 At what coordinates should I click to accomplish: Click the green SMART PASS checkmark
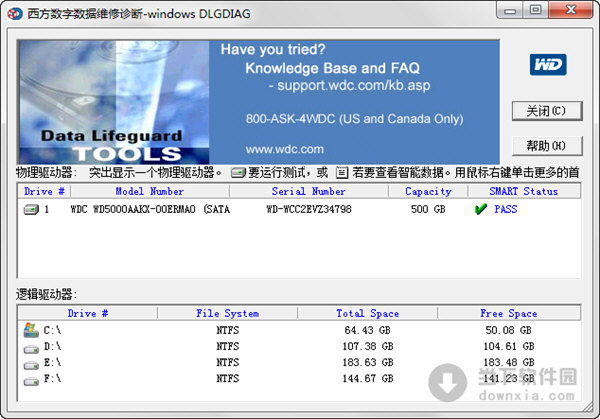[481, 210]
